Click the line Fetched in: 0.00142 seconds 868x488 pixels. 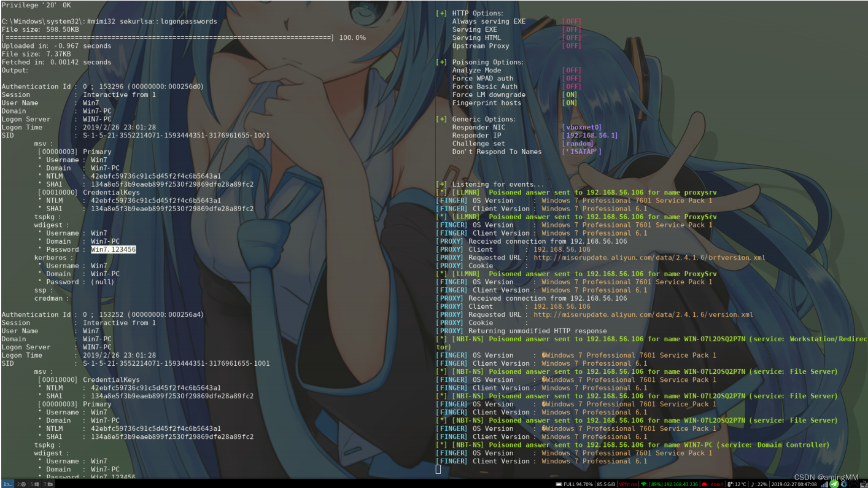(x=56, y=62)
